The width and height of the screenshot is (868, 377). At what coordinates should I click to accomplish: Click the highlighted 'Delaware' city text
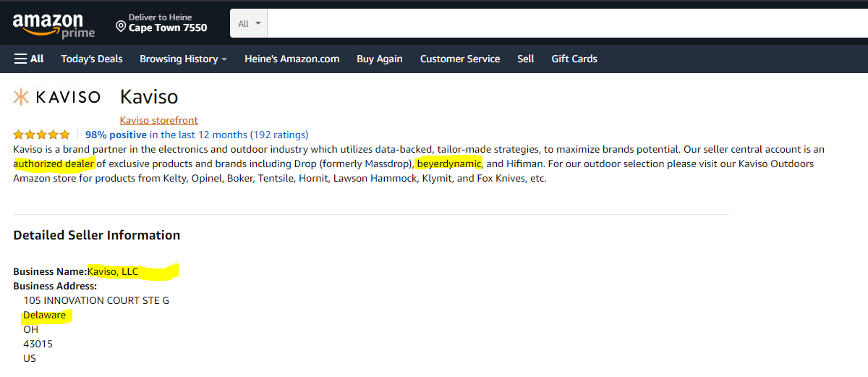pos(44,315)
